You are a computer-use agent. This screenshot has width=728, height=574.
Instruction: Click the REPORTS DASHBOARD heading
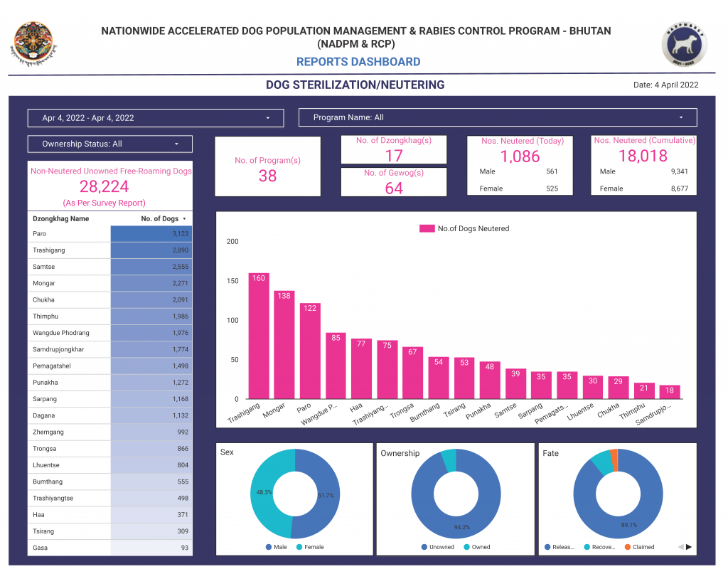358,62
